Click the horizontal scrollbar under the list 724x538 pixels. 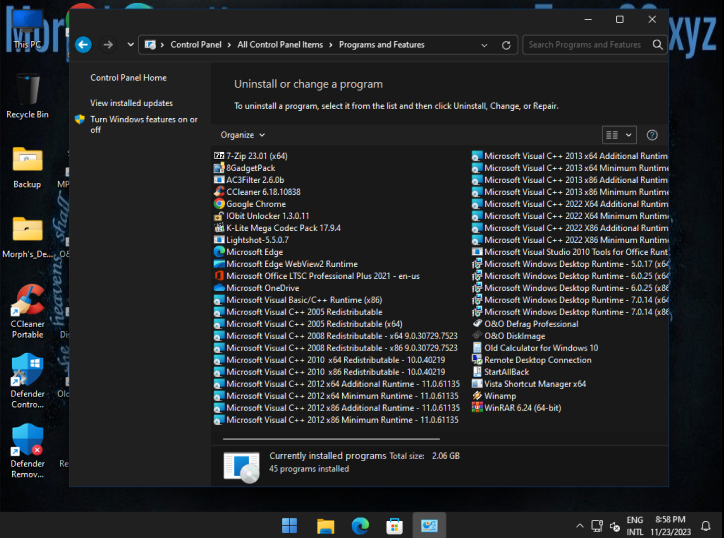331,439
